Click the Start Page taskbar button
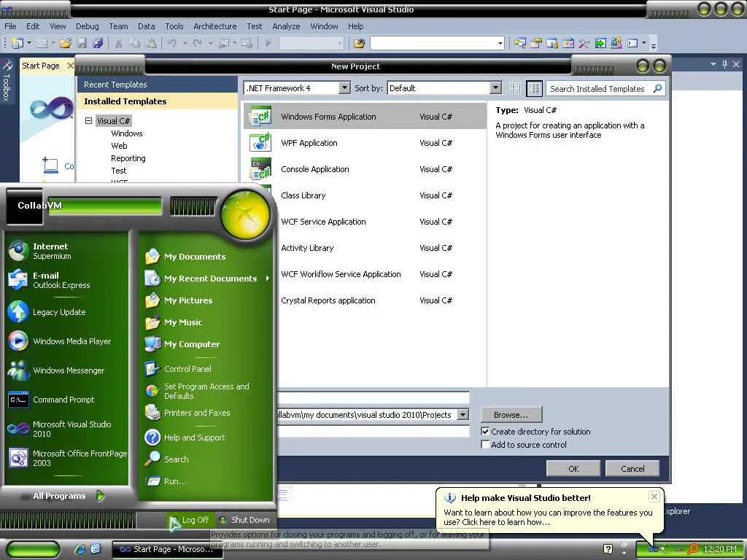 [x=167, y=549]
